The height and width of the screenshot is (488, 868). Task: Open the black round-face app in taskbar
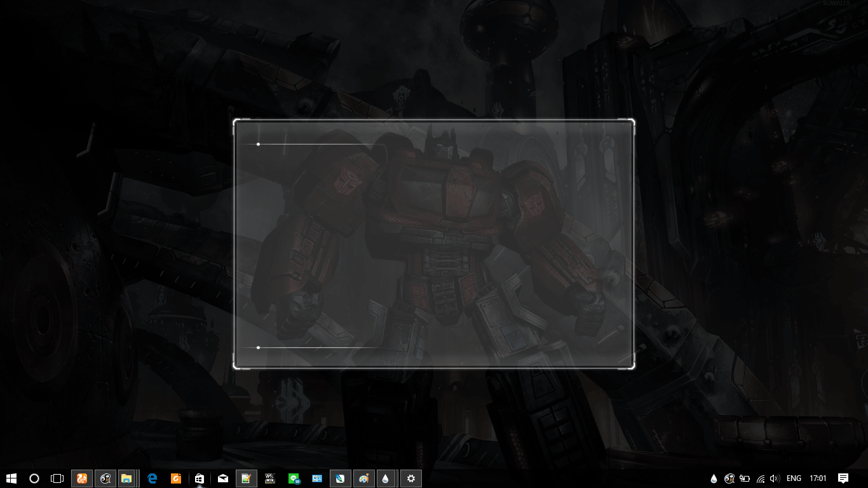[x=105, y=478]
